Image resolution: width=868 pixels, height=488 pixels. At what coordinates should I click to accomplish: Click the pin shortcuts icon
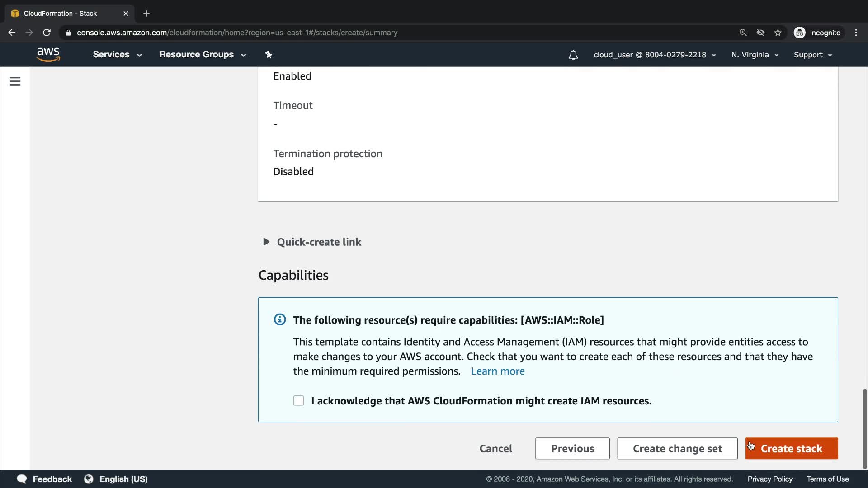pyautogui.click(x=269, y=55)
